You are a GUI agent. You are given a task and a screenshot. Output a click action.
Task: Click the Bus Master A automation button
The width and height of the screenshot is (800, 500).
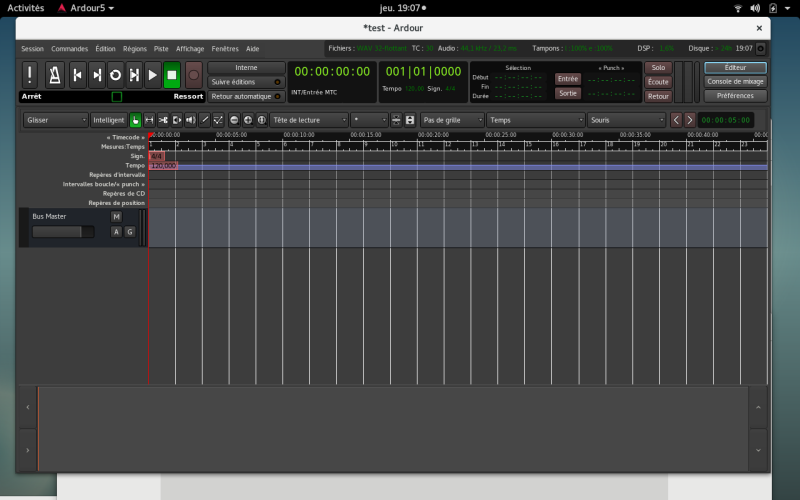[x=116, y=232]
